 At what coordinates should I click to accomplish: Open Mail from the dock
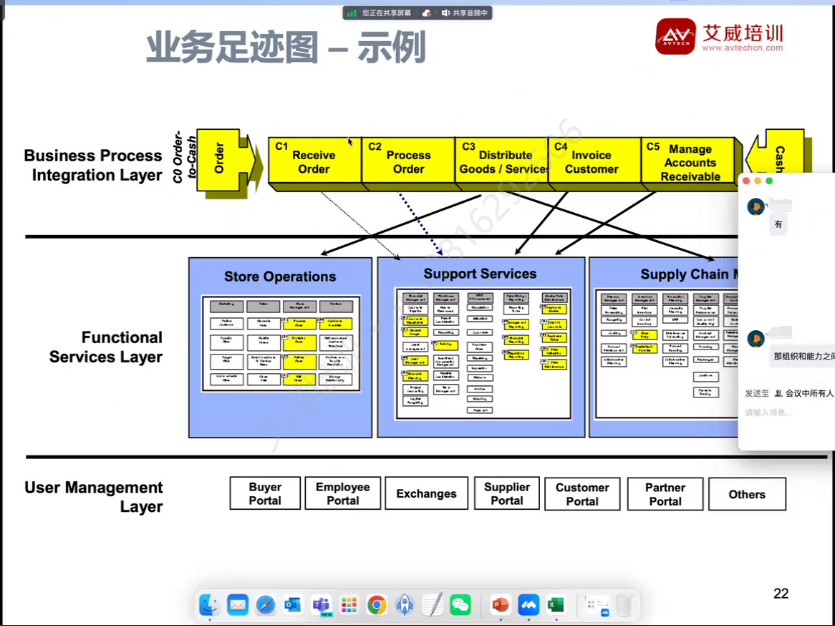click(238, 605)
